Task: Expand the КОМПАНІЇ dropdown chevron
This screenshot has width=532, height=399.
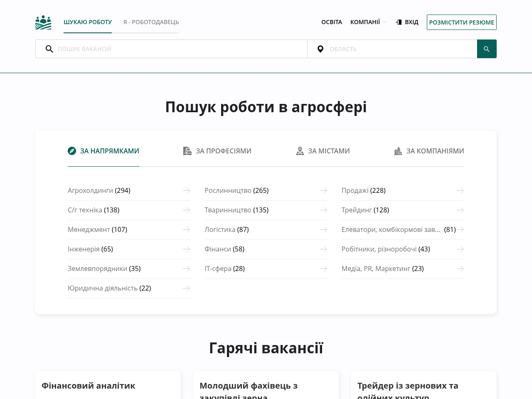Action: pos(385,22)
